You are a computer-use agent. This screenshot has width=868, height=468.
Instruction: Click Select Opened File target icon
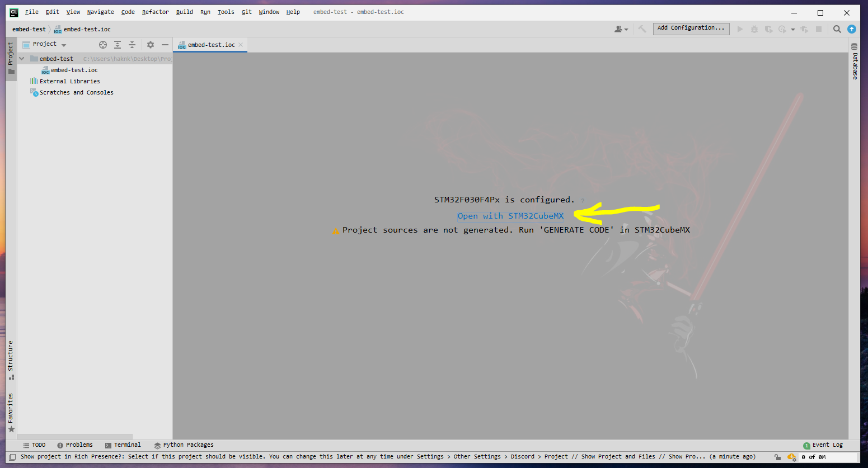(x=103, y=45)
